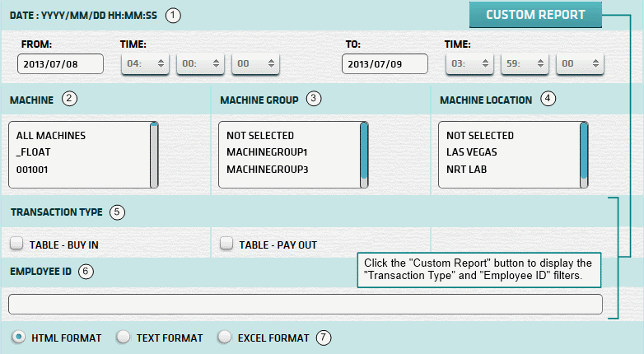Edit the TO date field 2013/07/09

pos(385,64)
